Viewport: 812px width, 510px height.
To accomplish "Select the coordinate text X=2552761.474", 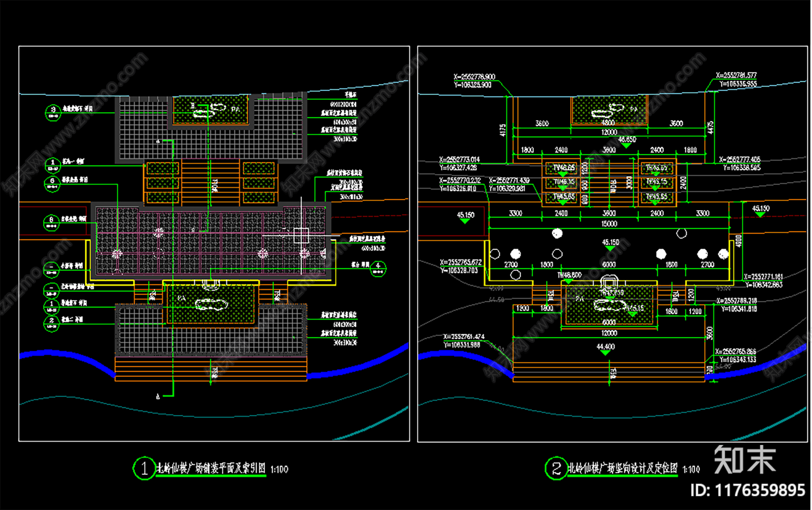I will 464,337.
